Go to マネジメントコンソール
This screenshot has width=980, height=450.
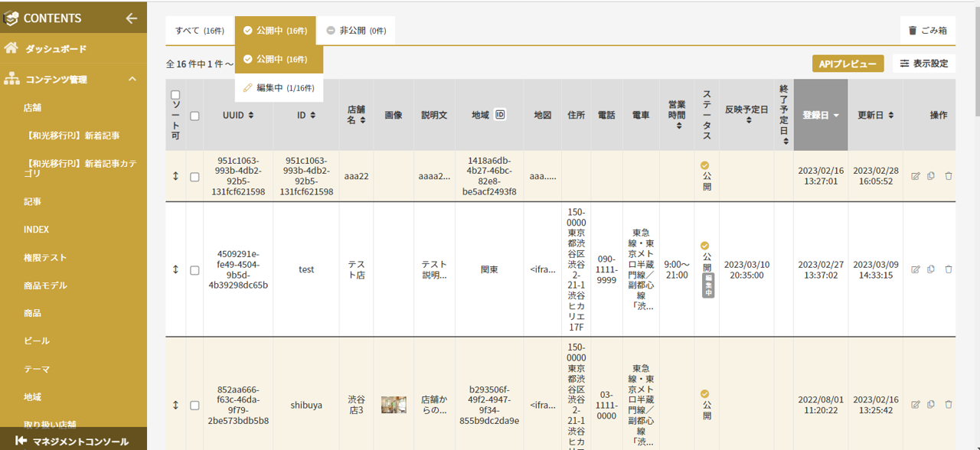click(x=73, y=441)
